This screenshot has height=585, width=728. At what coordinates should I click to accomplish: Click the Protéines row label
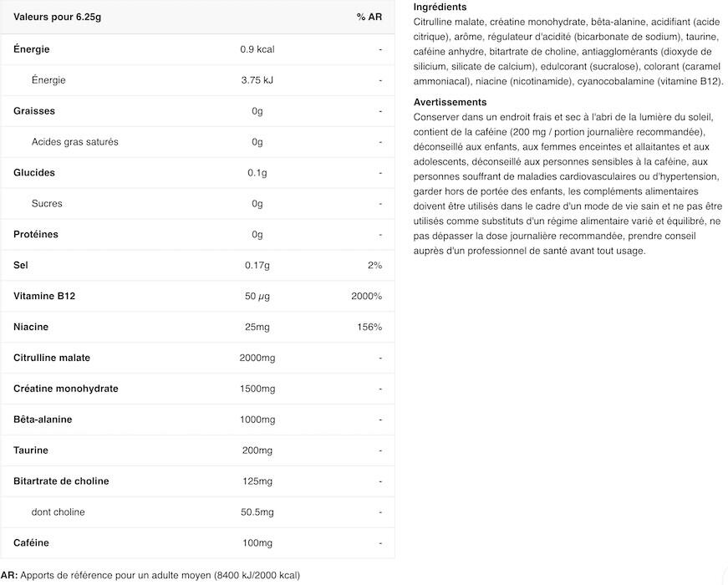[36, 235]
